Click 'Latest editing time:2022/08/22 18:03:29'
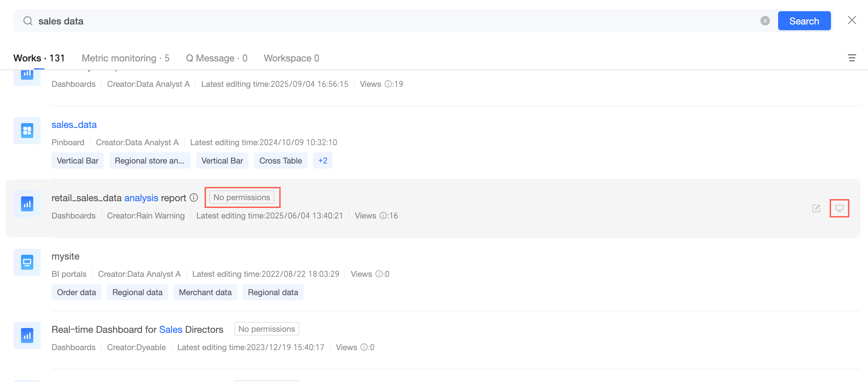This screenshot has width=868, height=382. click(266, 274)
